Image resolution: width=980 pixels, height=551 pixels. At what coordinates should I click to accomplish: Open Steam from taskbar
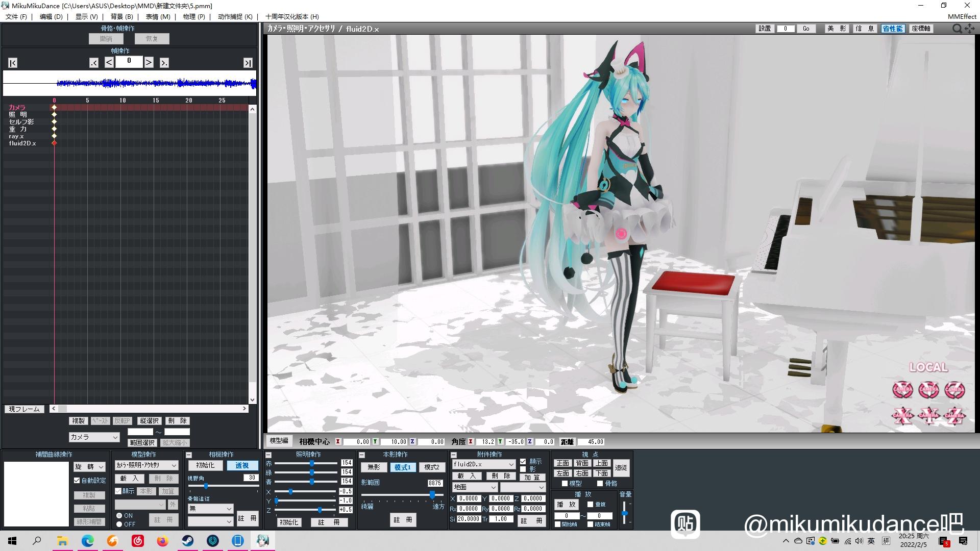point(187,541)
